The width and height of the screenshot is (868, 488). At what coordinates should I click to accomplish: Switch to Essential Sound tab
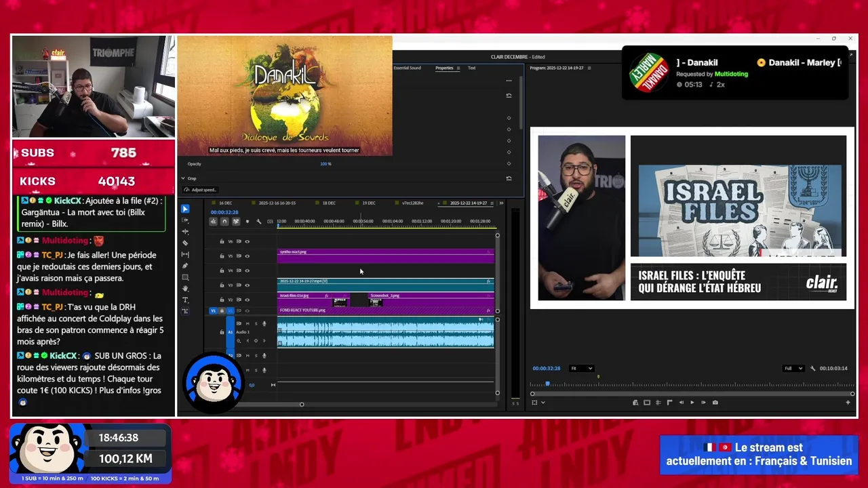click(x=407, y=68)
